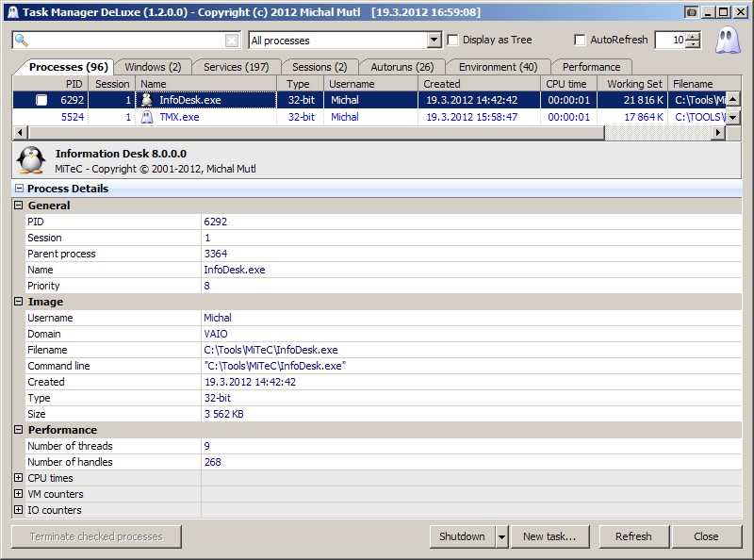Click the horizontal scrollbar thumb of process list
754x560 pixels.
[x=317, y=132]
